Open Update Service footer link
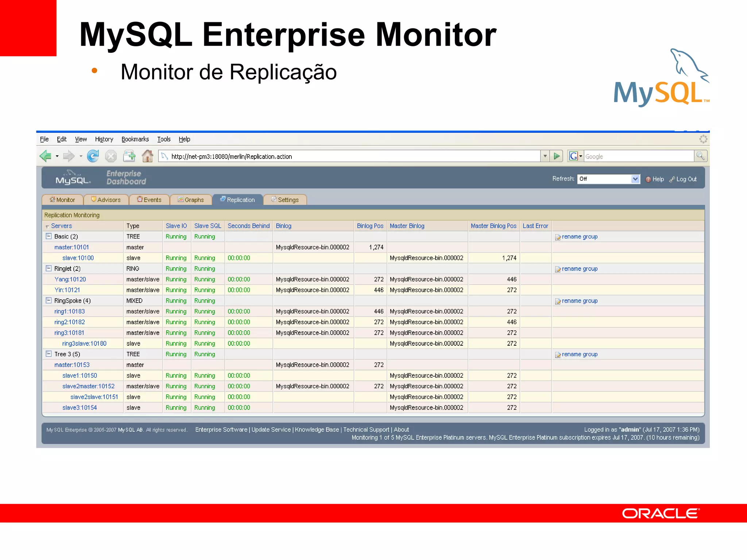The height and width of the screenshot is (560, 747). [x=271, y=429]
